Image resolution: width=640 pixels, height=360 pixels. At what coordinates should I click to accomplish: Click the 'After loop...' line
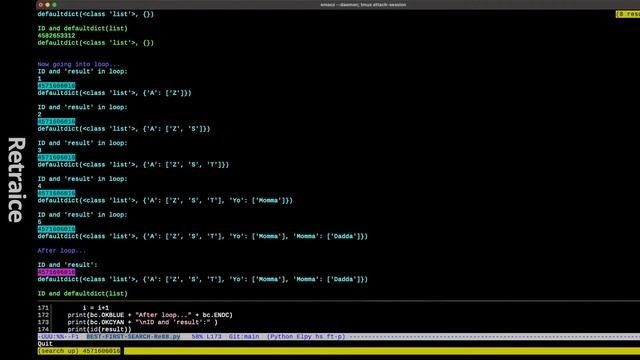click(x=62, y=251)
